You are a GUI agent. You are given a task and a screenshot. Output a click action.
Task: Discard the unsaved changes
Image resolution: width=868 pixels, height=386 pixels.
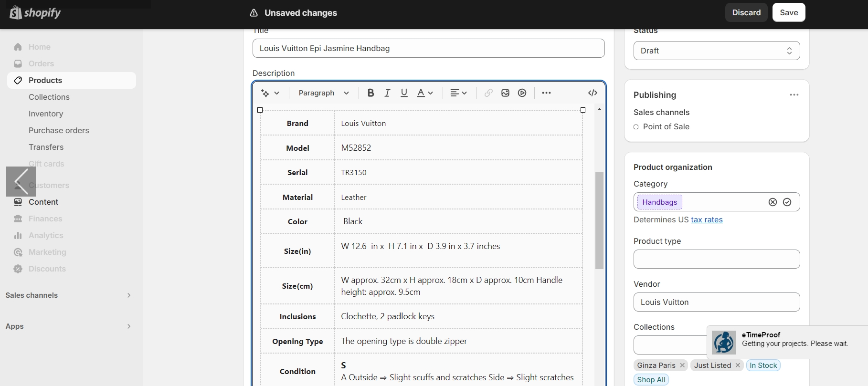tap(746, 12)
